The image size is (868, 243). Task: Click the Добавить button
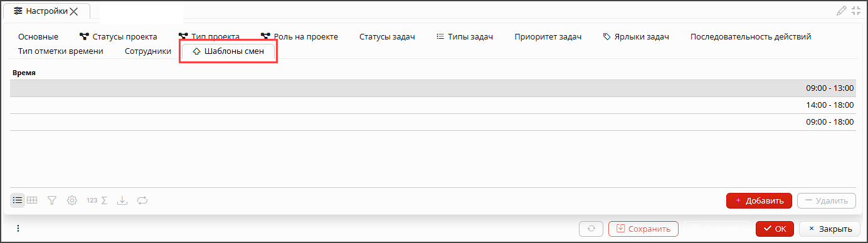759,200
